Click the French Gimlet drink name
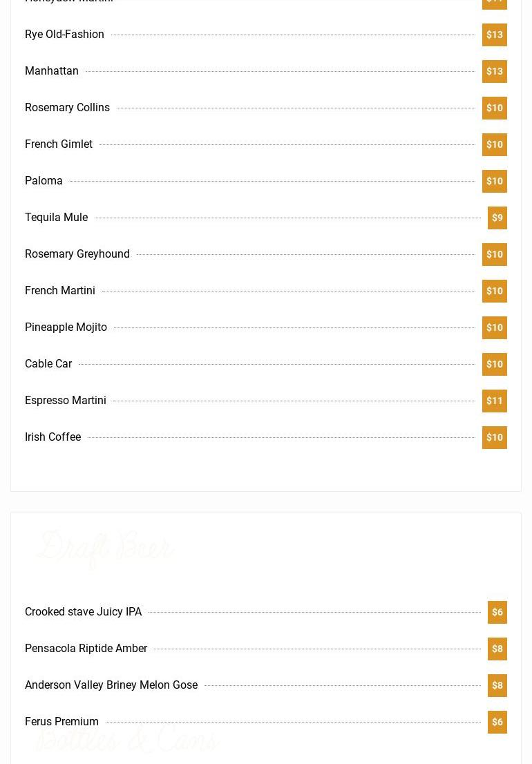 coord(59,144)
